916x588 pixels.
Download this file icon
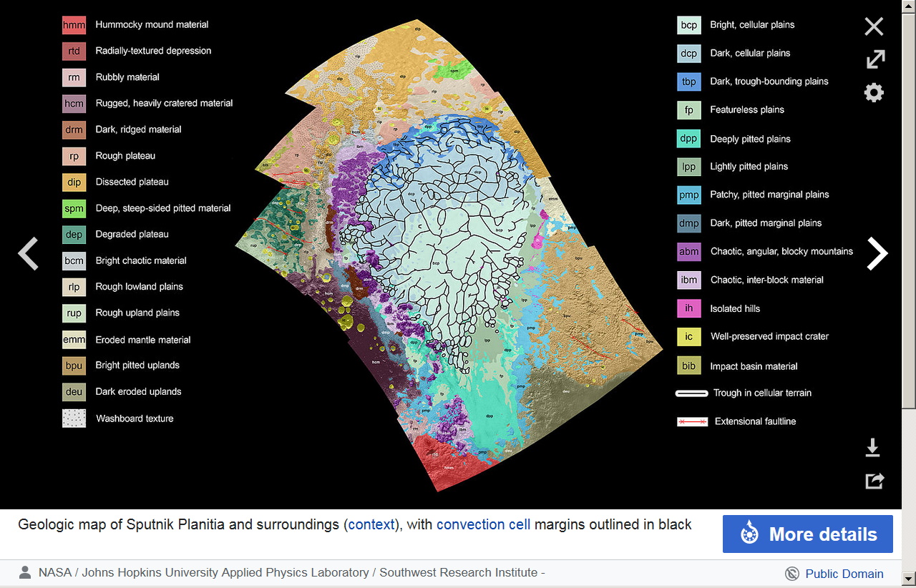pyautogui.click(x=872, y=449)
